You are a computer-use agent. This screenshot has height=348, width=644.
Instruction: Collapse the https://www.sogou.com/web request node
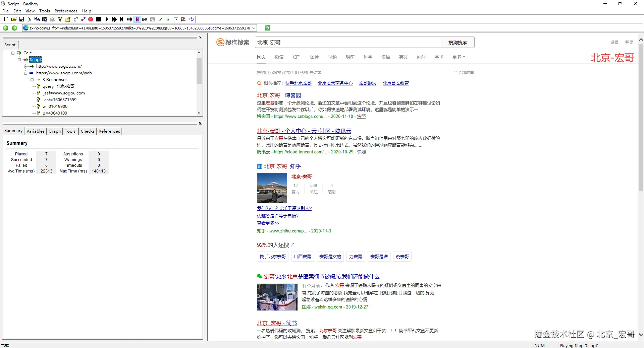(x=25, y=73)
